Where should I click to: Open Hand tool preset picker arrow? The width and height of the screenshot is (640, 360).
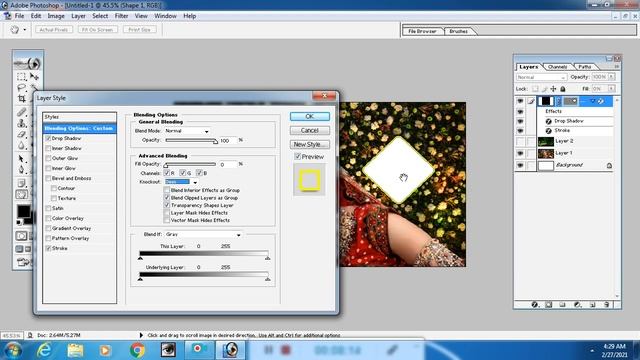[25, 30]
